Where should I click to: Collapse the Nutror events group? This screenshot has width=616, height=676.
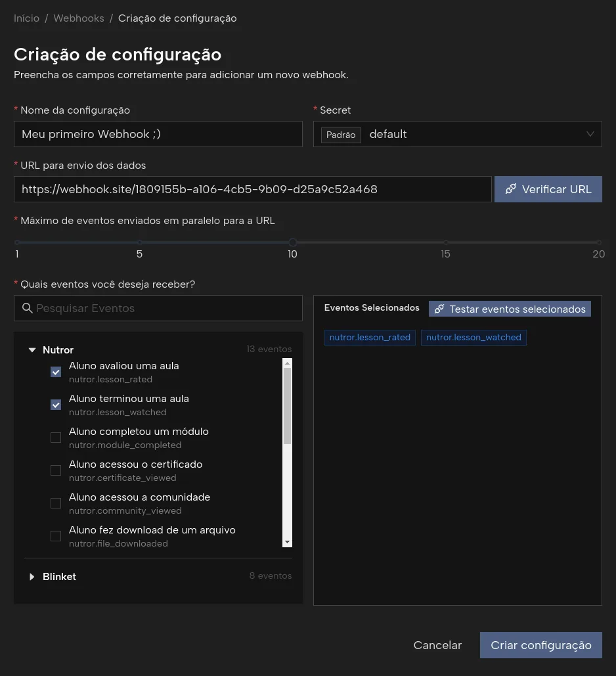(32, 349)
